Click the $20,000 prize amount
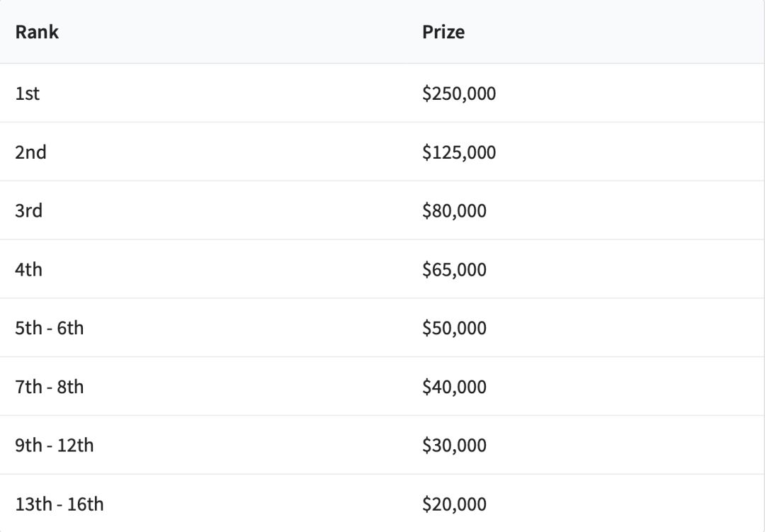The image size is (765, 532). (x=454, y=505)
